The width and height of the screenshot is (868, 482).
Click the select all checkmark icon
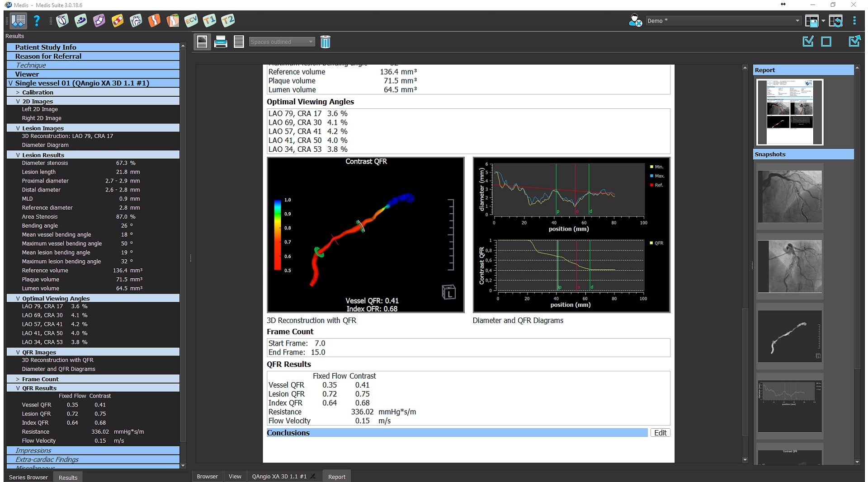(808, 42)
